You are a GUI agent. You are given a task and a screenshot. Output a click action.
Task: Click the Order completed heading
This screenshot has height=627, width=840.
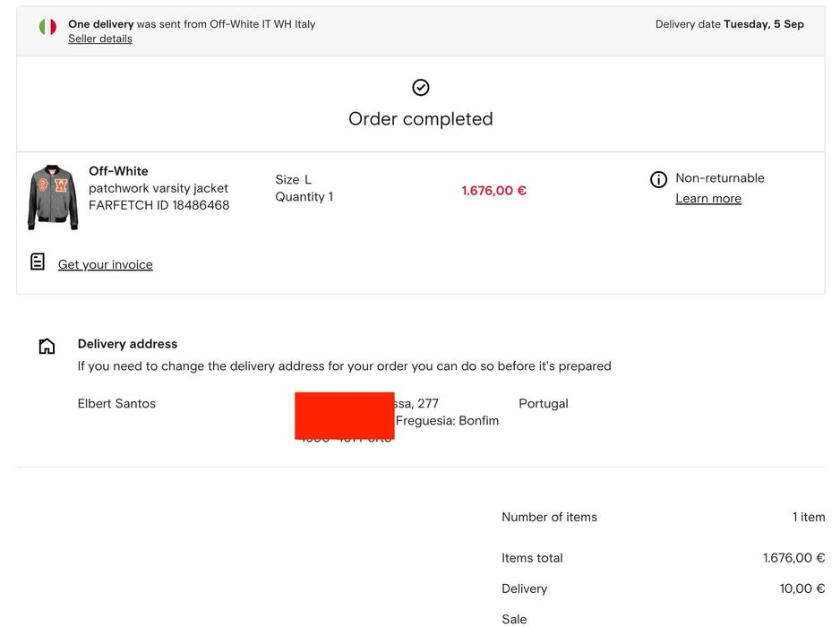point(421,119)
